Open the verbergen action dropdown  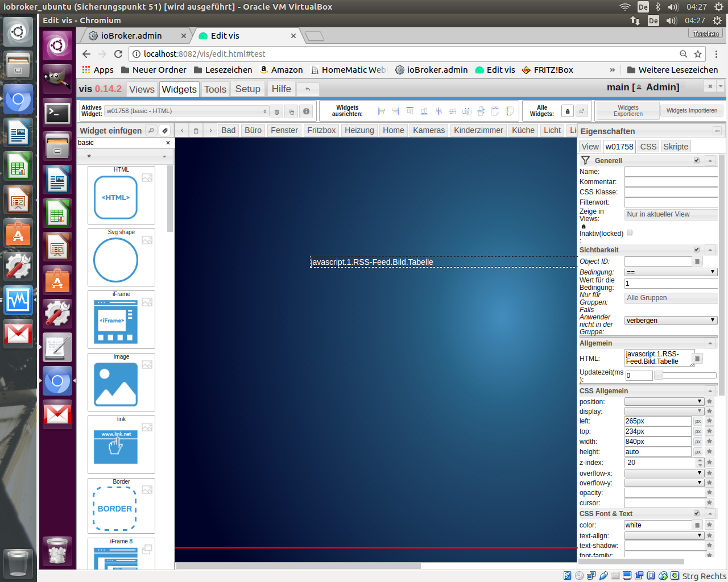tap(671, 320)
